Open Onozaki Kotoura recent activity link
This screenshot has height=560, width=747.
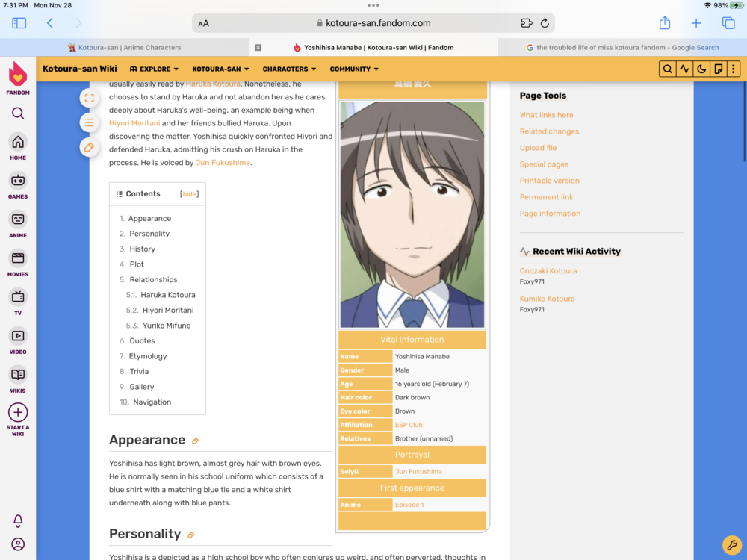[548, 270]
